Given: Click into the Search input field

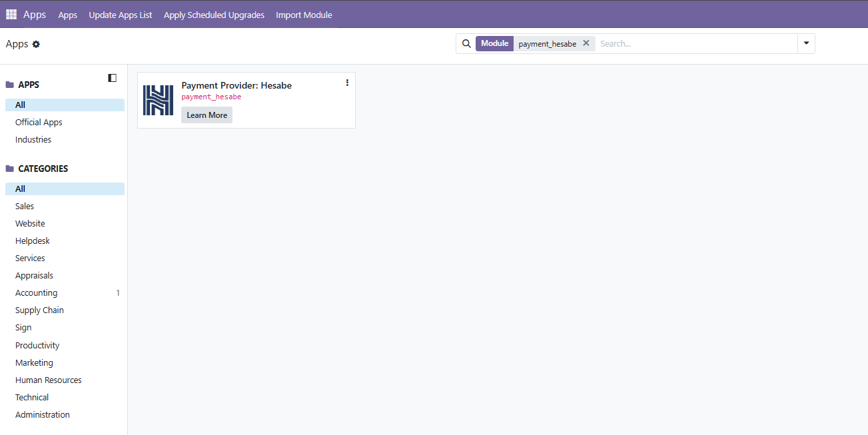Looking at the screenshot, I should (x=696, y=43).
